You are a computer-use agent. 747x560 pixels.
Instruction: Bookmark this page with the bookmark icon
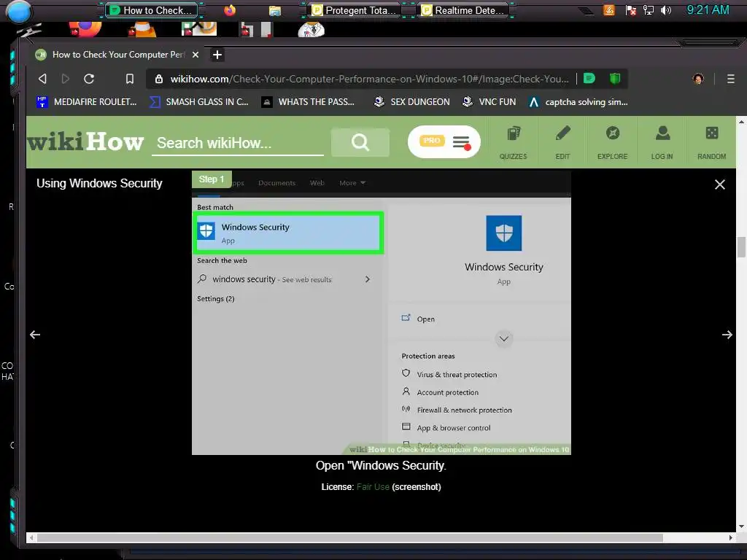(130, 79)
